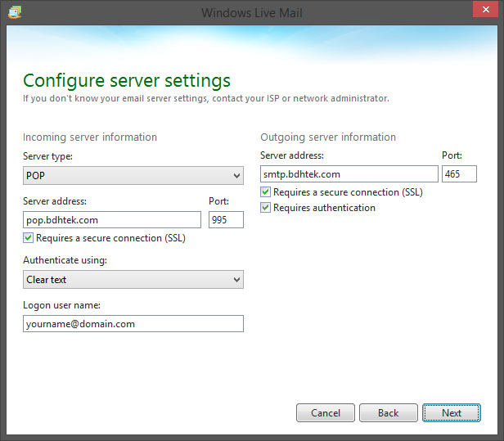This screenshot has height=441, width=504.
Task: Expand the Authenticate using Clear text dropdown
Action: point(133,280)
